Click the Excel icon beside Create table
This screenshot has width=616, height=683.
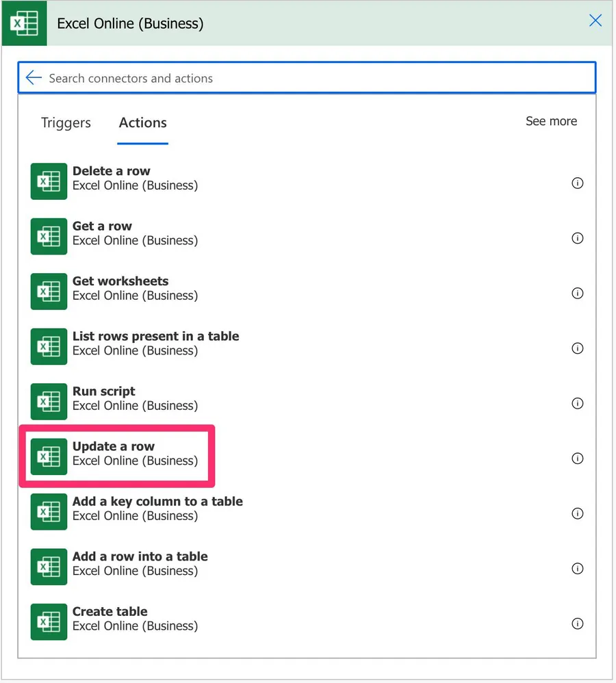click(49, 622)
